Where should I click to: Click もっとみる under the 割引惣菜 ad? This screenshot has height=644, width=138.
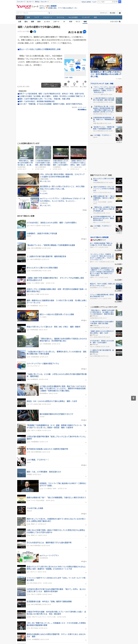[x=44, y=194]
